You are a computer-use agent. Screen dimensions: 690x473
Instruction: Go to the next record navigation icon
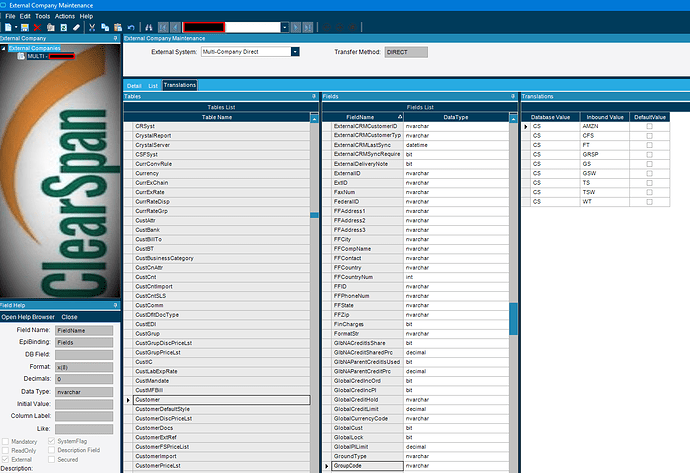click(x=296, y=27)
